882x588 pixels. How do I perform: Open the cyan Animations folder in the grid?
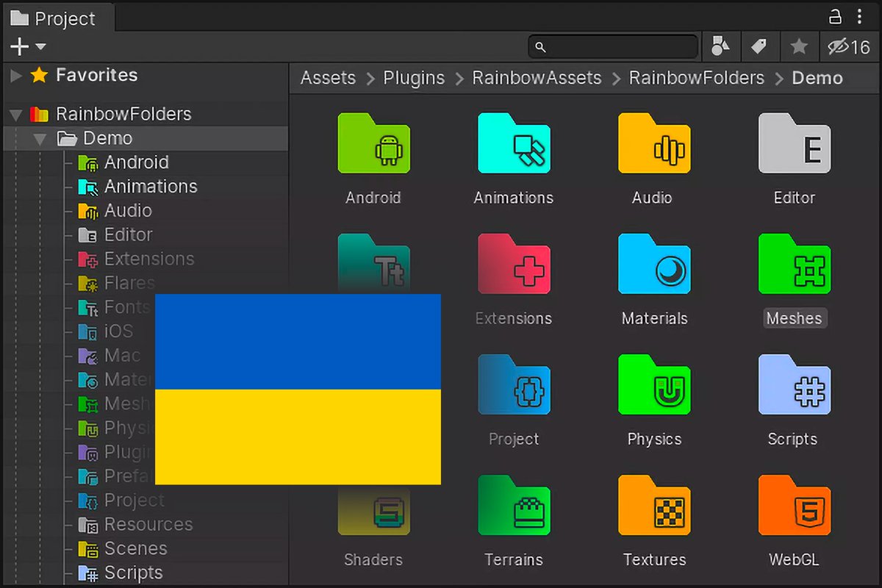click(514, 143)
